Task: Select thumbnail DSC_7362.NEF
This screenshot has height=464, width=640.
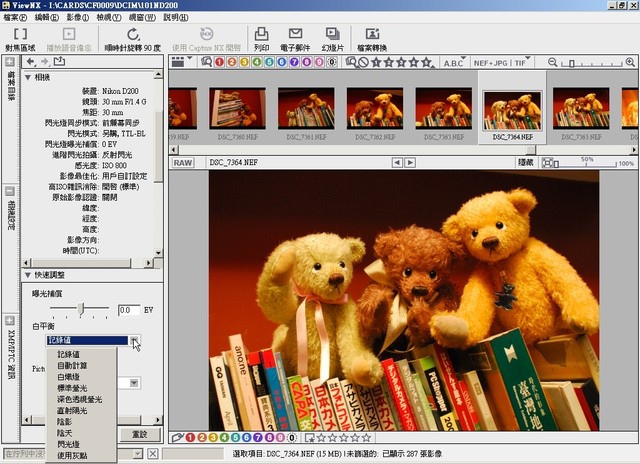Action: [x=375, y=109]
